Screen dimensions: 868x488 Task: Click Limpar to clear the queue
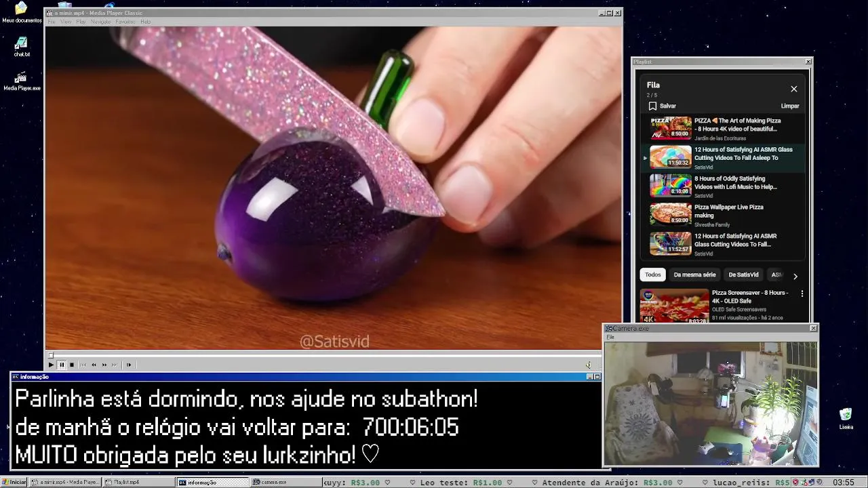[790, 106]
